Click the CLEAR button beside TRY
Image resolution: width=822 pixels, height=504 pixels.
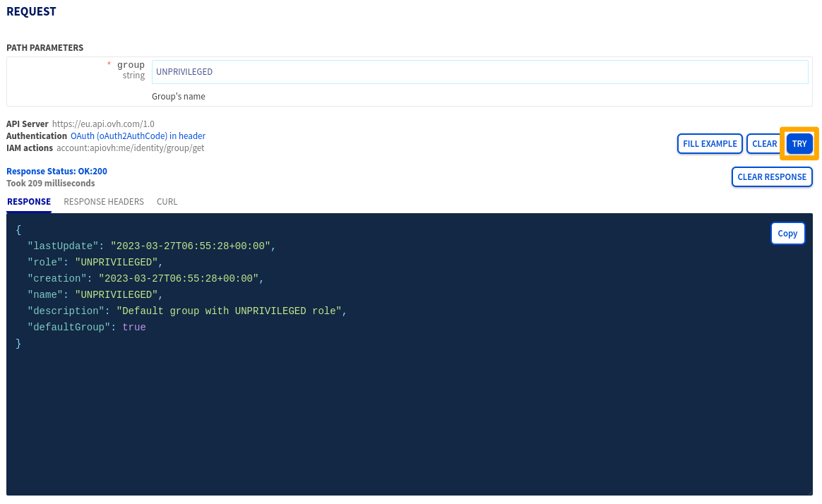click(x=764, y=144)
